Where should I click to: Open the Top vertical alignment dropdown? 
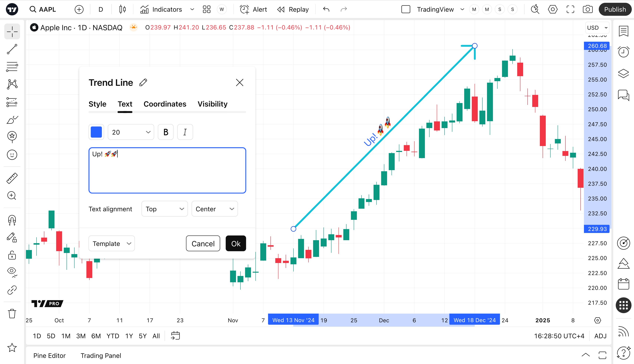point(164,209)
